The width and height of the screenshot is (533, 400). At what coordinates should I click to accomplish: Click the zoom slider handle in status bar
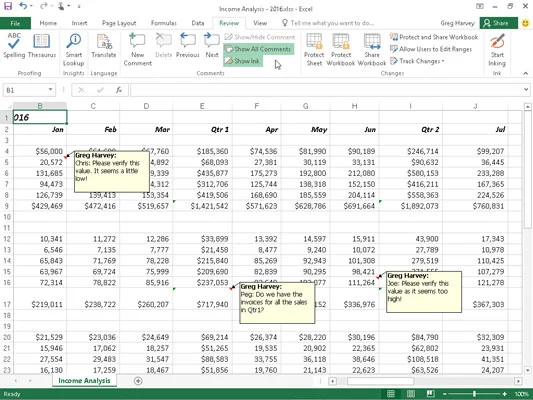point(474,394)
